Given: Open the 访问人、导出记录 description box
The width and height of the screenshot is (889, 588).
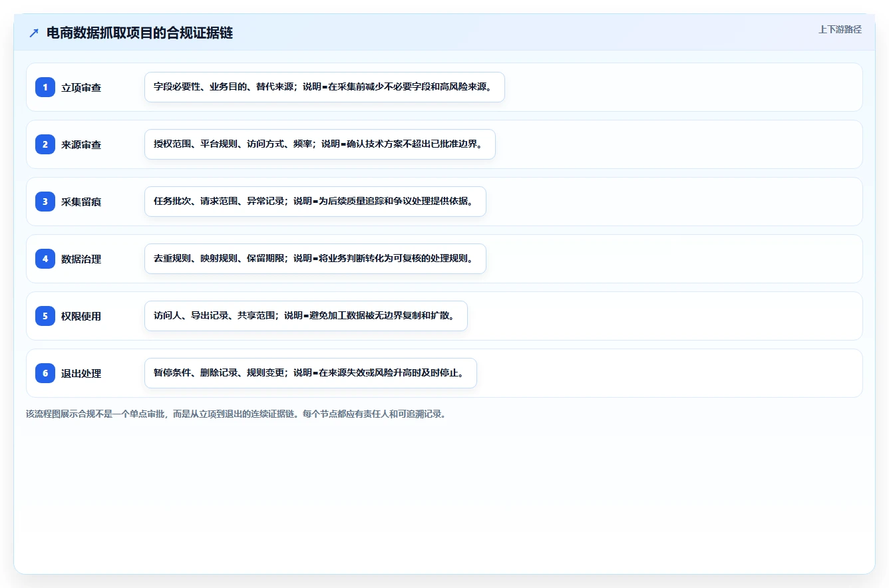Looking at the screenshot, I should [306, 316].
